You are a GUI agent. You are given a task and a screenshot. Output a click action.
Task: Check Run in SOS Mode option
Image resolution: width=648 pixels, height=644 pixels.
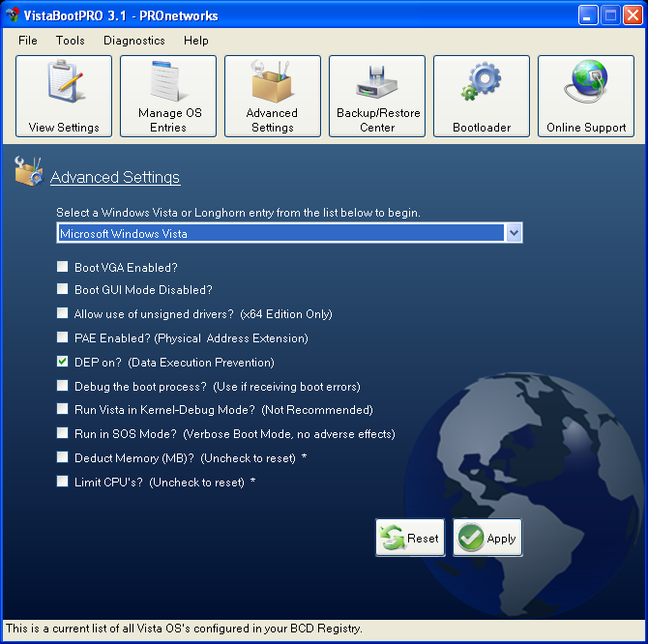[x=63, y=432]
